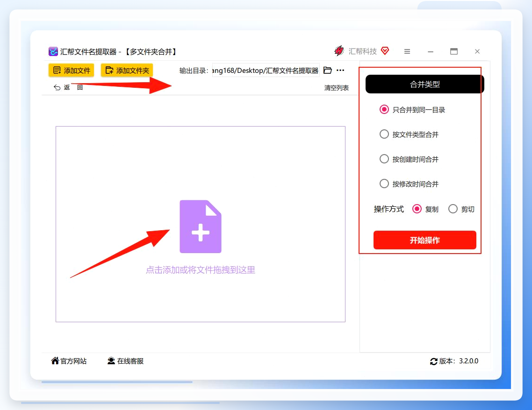Screen dimensions: 532x410
Task: Select 只合并到同一目录 radio option
Action: [x=412, y=110]
